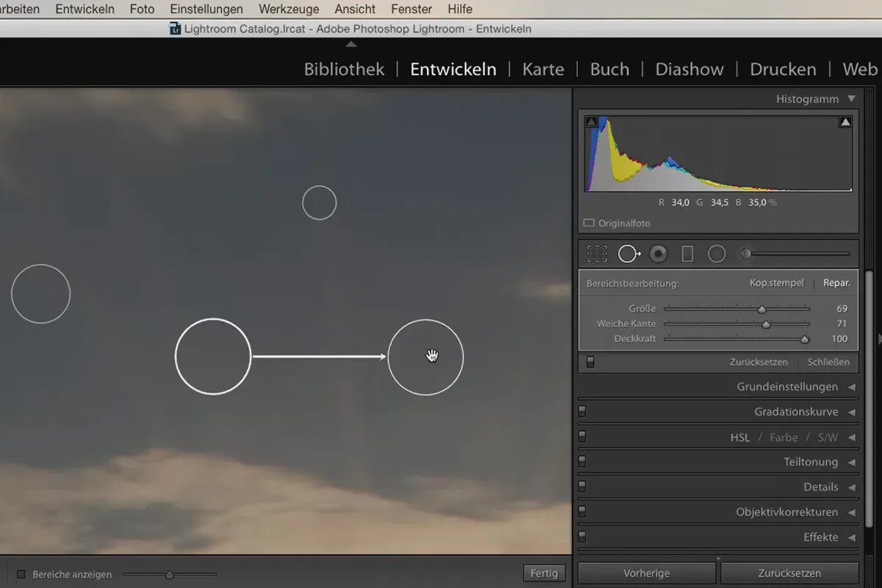Toggle the Gradationskurve panel switch
Viewport: 882px width, 588px height.
tap(582, 412)
